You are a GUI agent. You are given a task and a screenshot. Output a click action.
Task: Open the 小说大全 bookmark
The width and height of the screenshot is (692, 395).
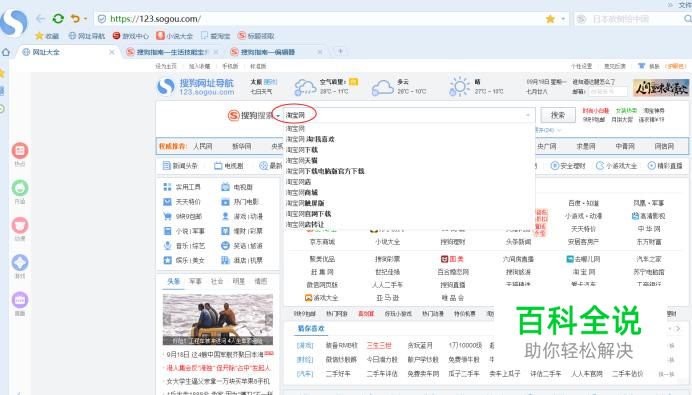point(175,36)
